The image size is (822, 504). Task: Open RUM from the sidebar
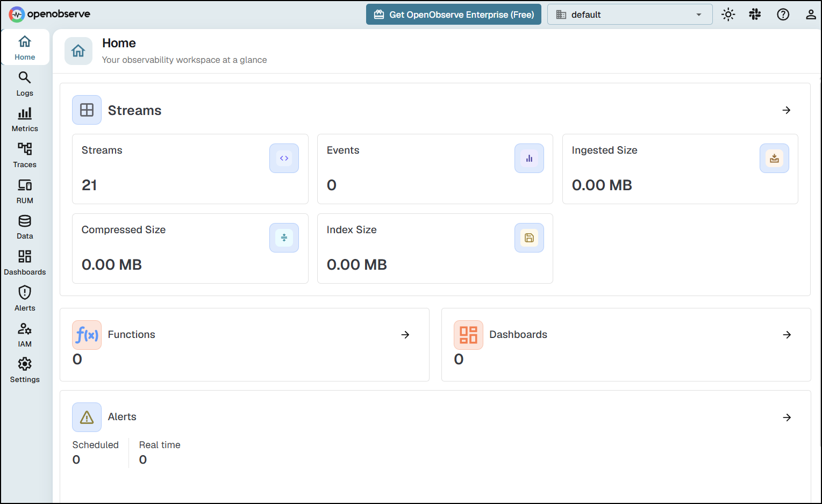(x=25, y=191)
